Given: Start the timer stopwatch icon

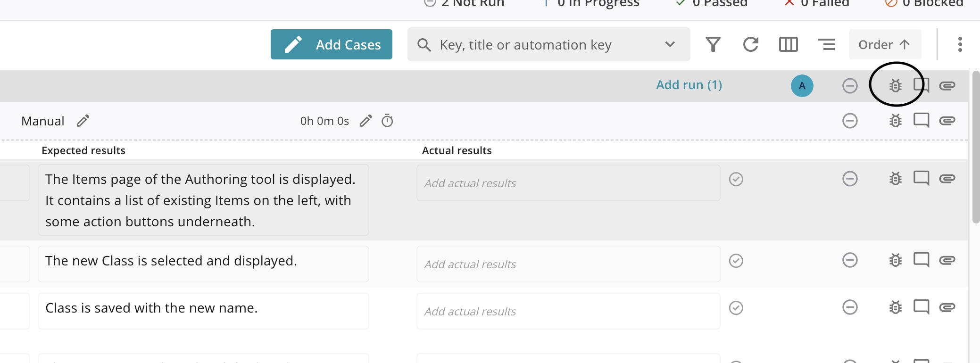Looking at the screenshot, I should (387, 121).
